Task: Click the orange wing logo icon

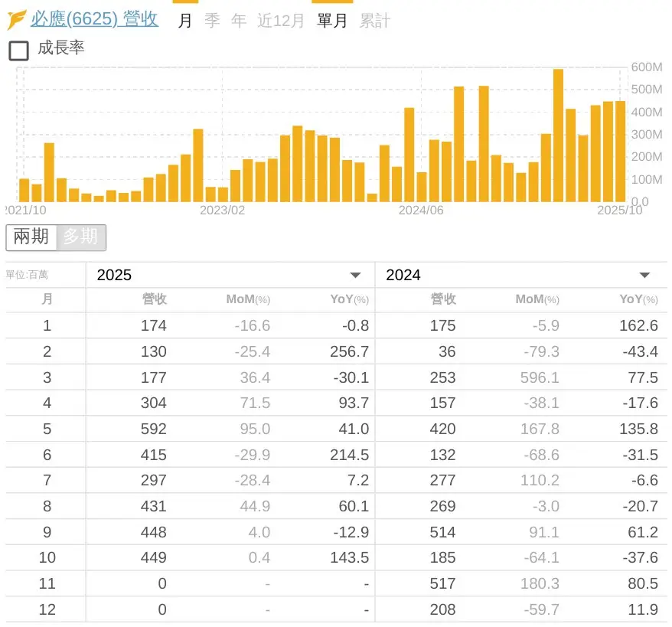Action: (16, 19)
